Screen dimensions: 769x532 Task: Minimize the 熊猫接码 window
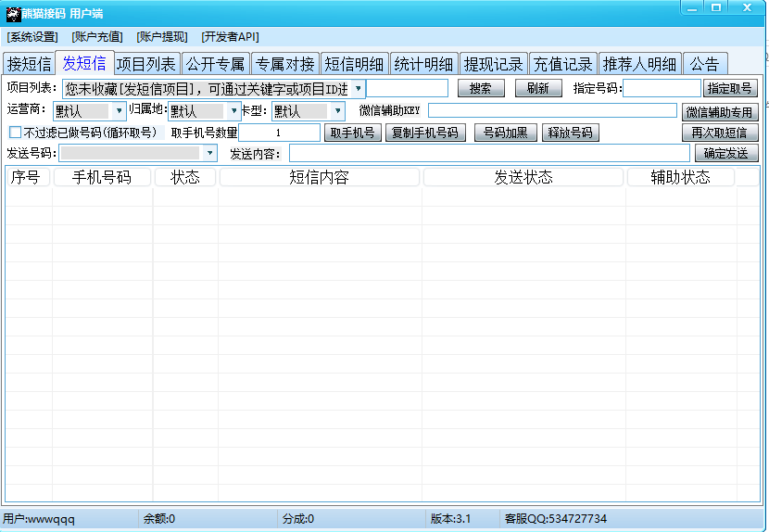click(x=692, y=7)
